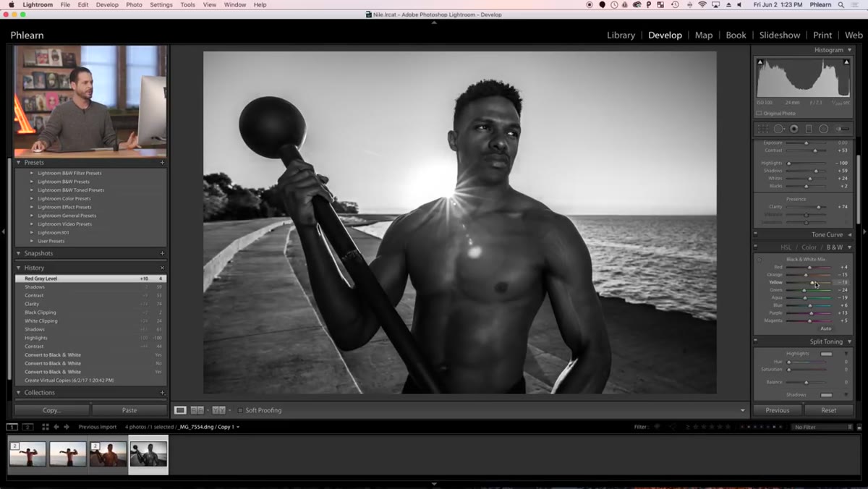Toggle the HSL / Color / B&W panel switch
Screen dimensions: 868x489
tap(756, 247)
